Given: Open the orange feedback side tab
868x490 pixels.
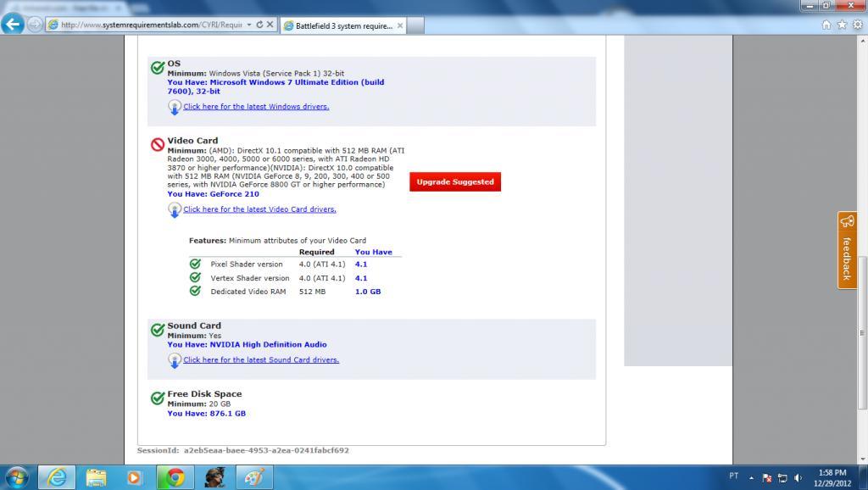Looking at the screenshot, I should point(847,250).
